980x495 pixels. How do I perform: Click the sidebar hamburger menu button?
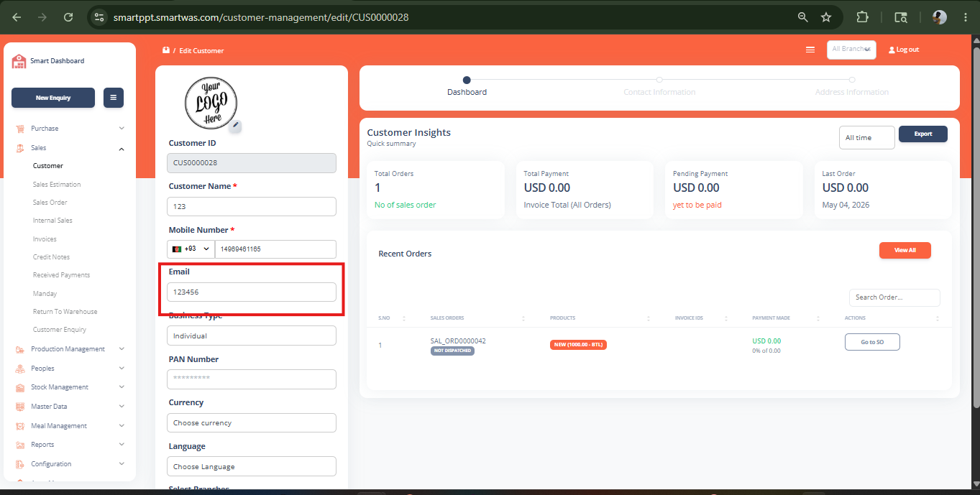(114, 98)
